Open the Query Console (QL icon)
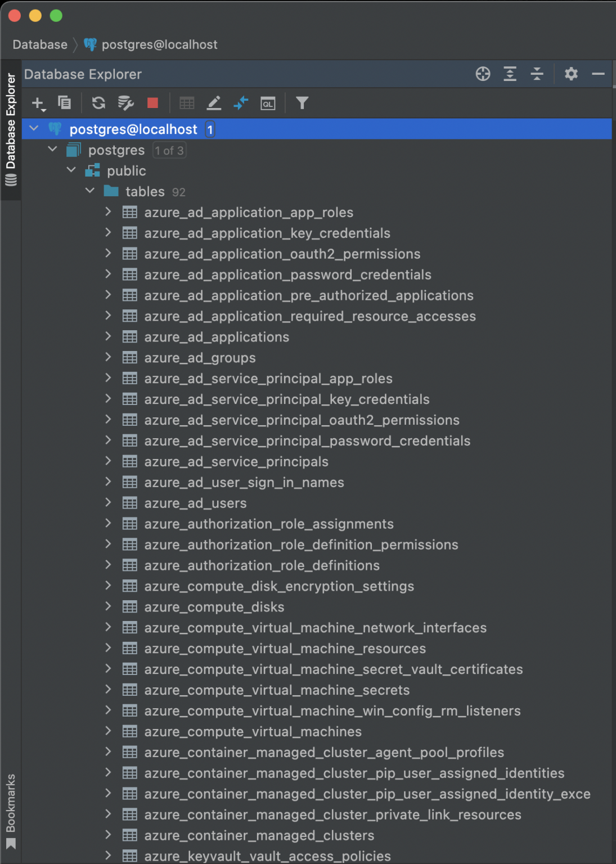Viewport: 616px width, 864px height. point(268,103)
